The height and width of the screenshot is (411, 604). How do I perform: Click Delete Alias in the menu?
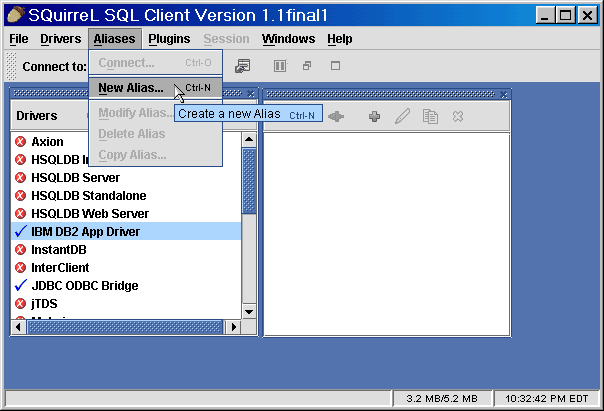coord(156,134)
